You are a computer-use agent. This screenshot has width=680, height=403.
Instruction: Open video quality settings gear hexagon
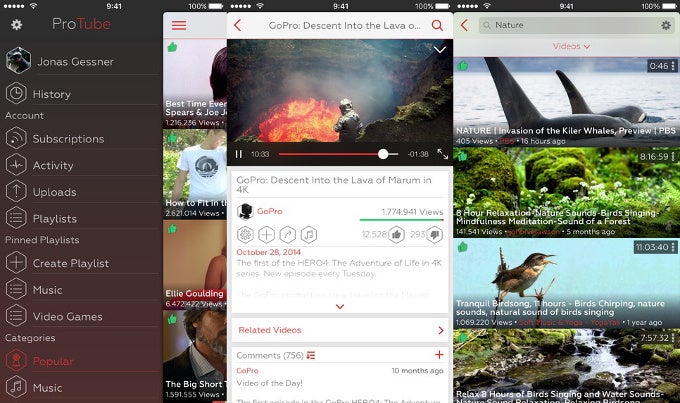245,235
